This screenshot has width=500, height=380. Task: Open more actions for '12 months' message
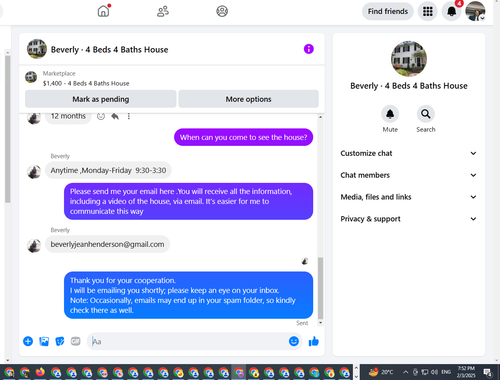pos(129,116)
